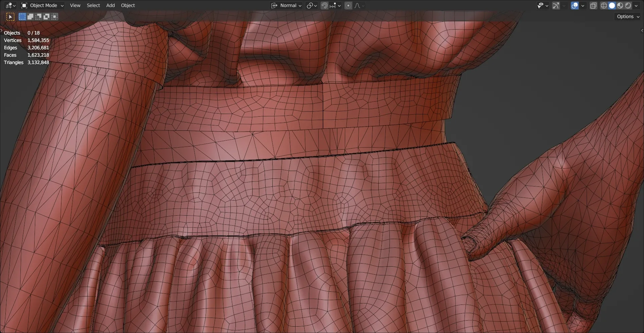Open the proportional falloff curve dropdown
Viewport: 644px width, 333px height.
359,5
